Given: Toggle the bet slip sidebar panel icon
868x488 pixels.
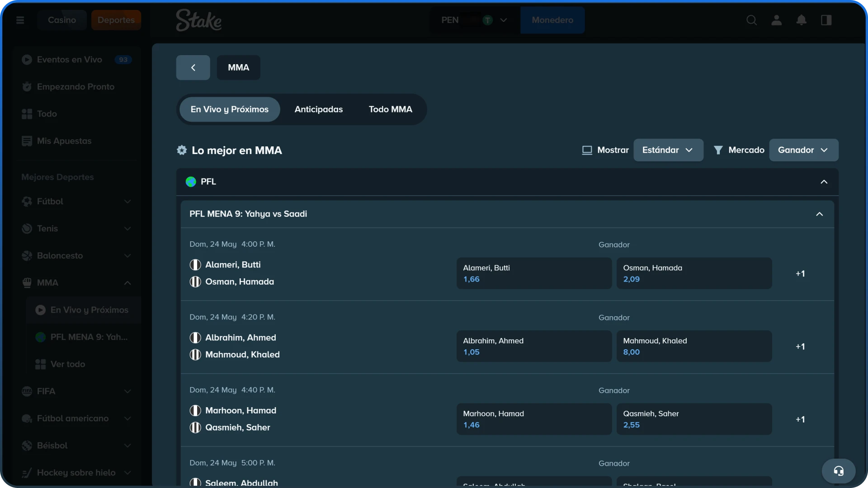Looking at the screenshot, I should (826, 20).
